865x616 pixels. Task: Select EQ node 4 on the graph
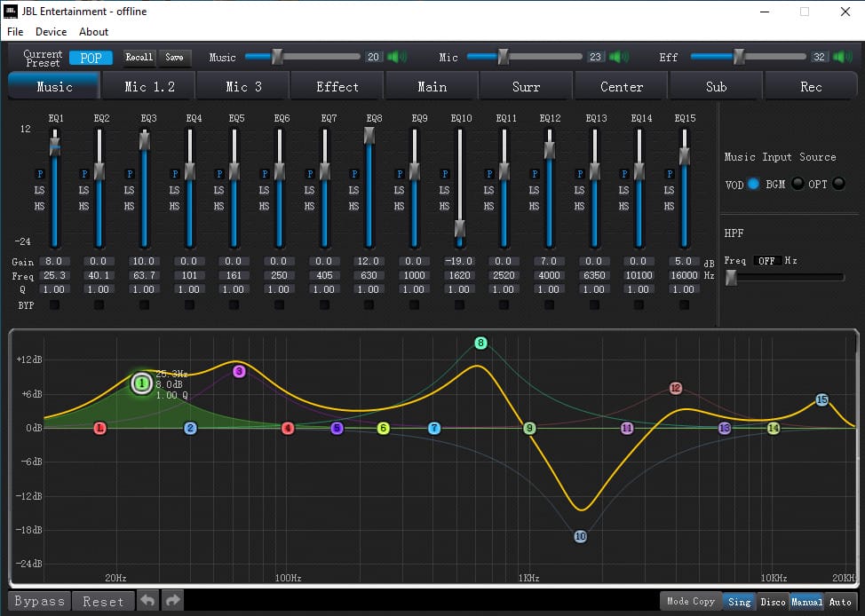click(x=288, y=428)
